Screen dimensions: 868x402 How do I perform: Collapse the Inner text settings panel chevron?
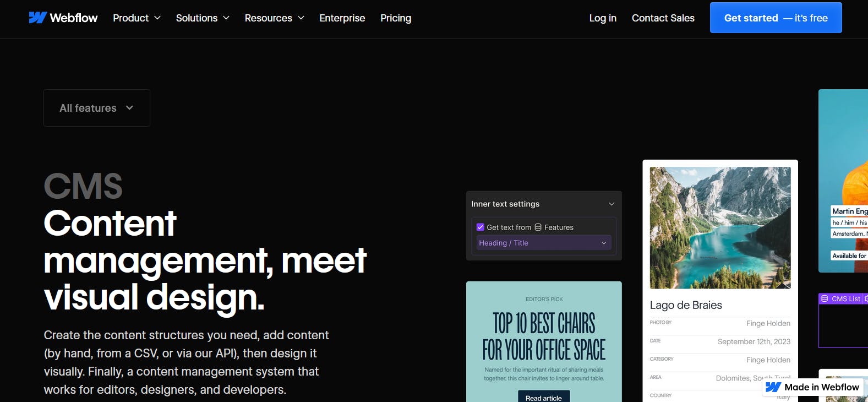(612, 204)
